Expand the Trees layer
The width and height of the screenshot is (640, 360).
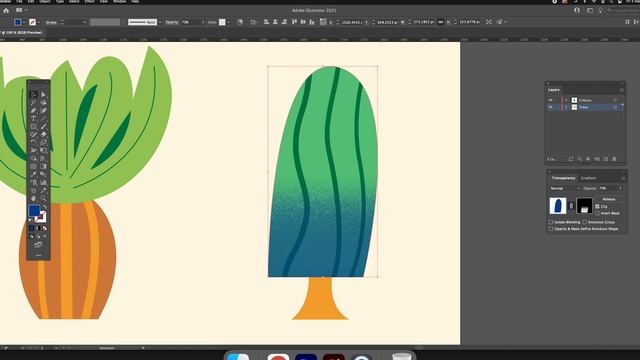point(567,107)
